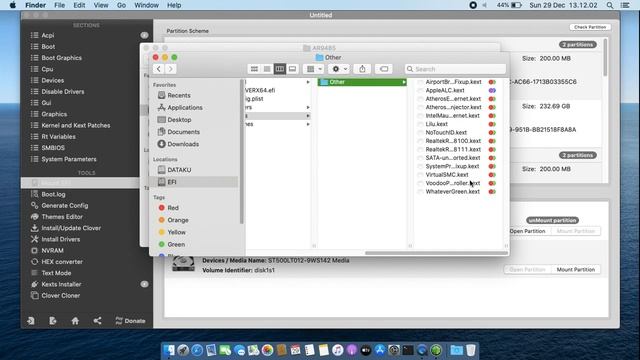Click the Clover Cloner icon
640x360 pixels.
click(35, 295)
